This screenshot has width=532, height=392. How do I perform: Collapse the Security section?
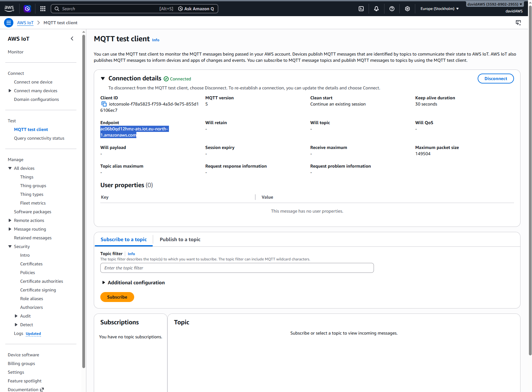[10, 246]
